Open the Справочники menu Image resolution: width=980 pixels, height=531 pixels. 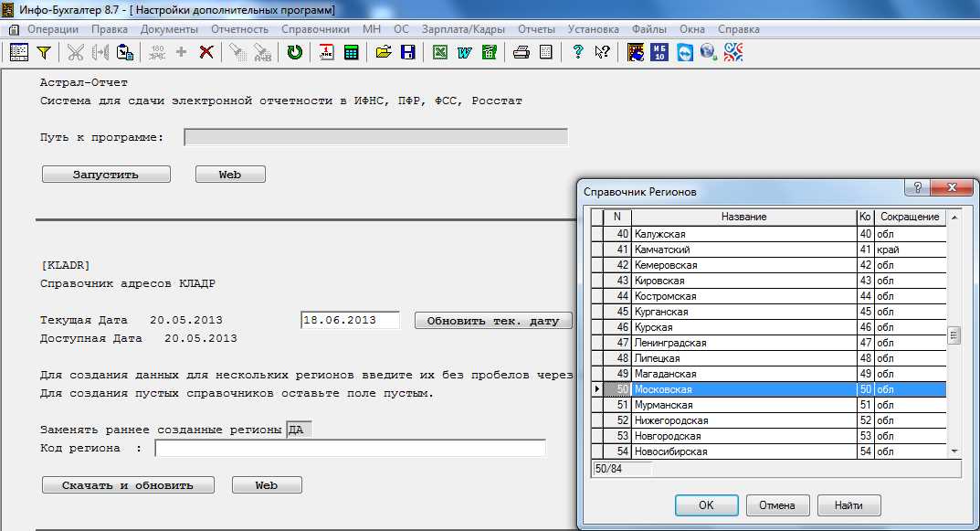tap(316, 29)
